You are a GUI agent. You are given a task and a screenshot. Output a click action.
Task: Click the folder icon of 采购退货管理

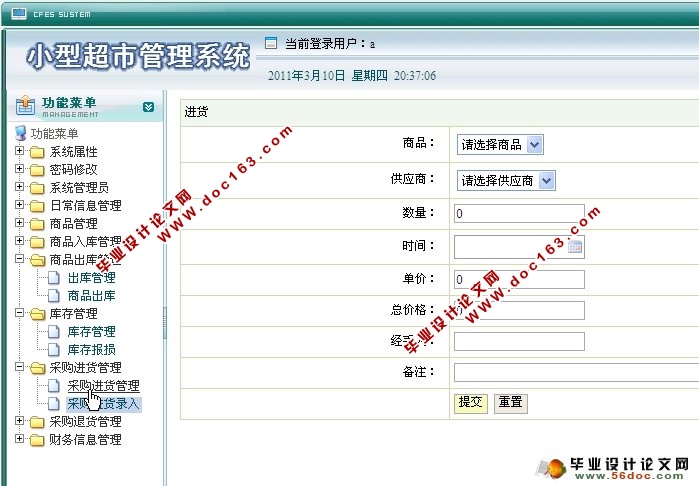click(x=37, y=422)
